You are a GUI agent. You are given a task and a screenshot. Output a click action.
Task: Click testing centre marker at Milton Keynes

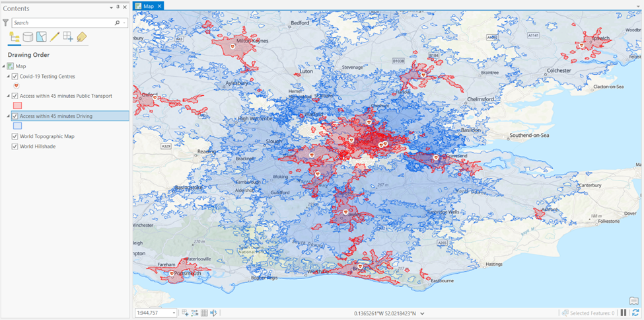pos(232,47)
